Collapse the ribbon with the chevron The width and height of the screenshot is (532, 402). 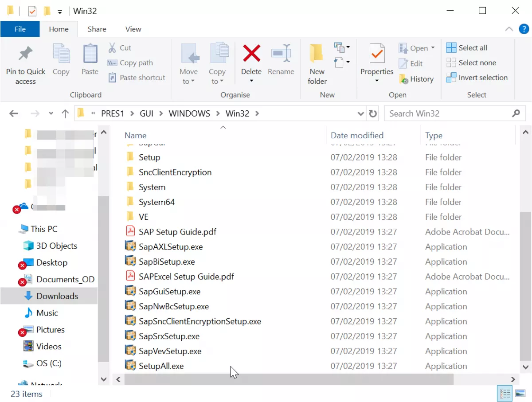509,29
